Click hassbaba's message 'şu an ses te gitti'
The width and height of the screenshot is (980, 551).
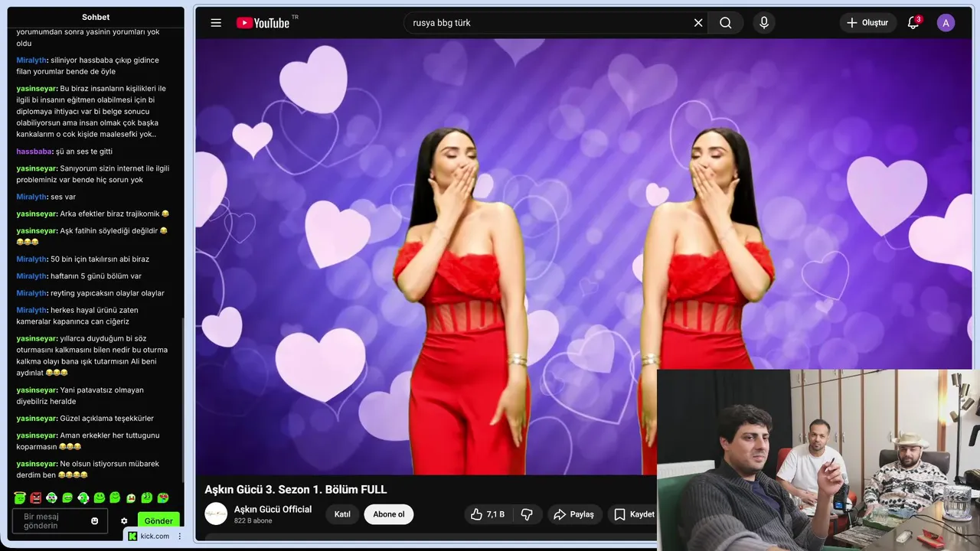tap(64, 152)
